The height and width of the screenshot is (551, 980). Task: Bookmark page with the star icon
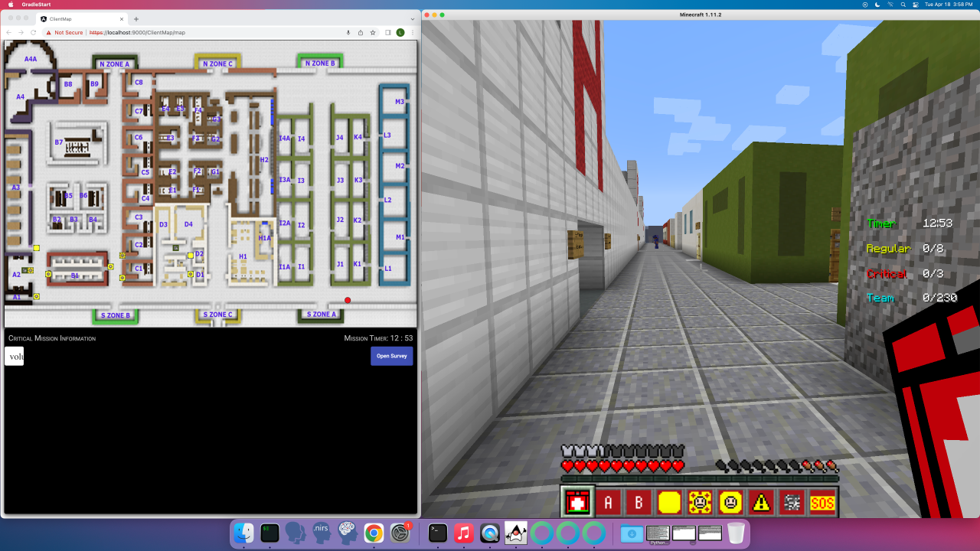[373, 33]
